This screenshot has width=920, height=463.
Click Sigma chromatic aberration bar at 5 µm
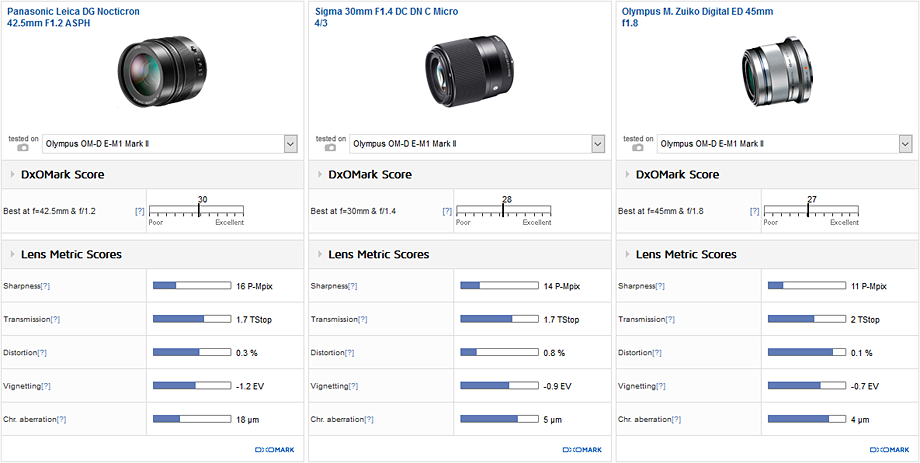[499, 420]
